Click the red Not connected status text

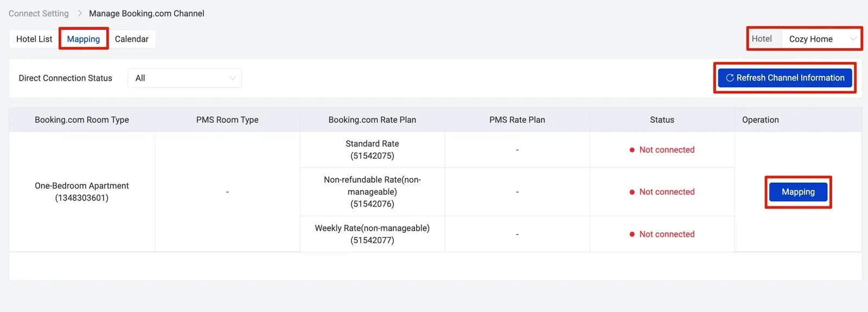[x=667, y=149]
